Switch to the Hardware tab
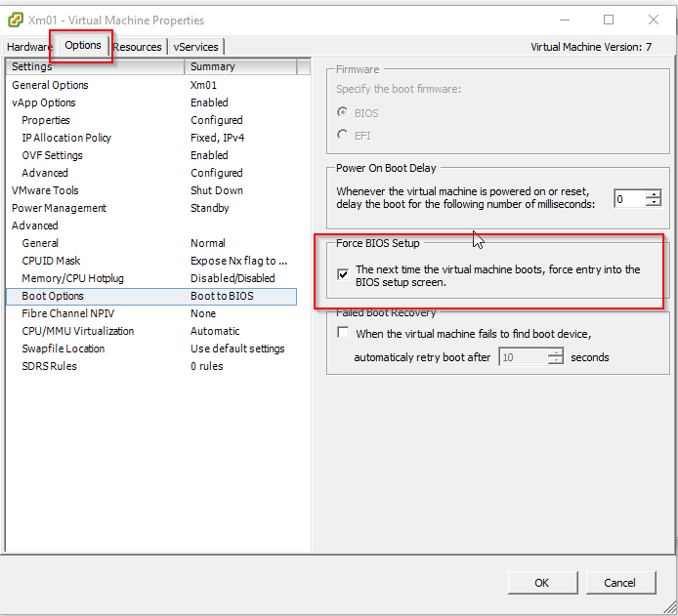The image size is (678, 616). coord(29,47)
